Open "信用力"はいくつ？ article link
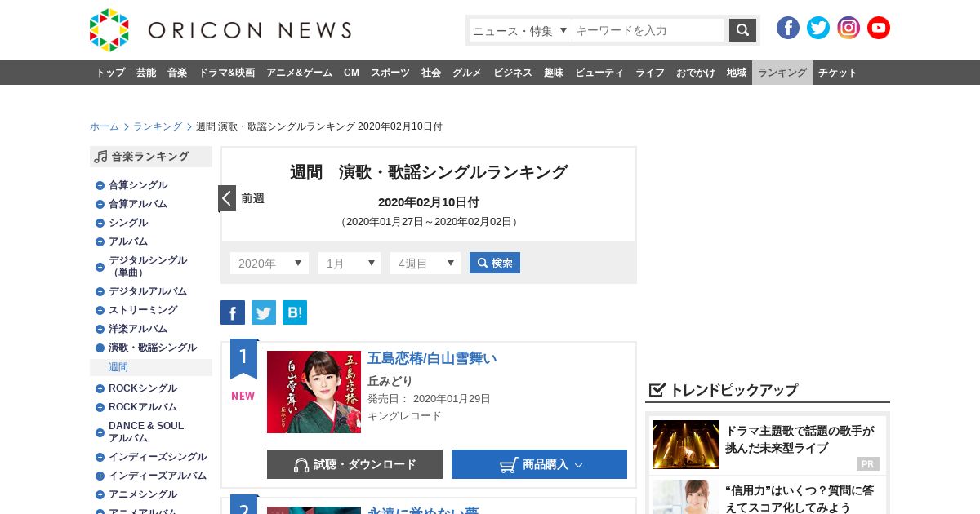The height and width of the screenshot is (514, 980). coord(800,498)
